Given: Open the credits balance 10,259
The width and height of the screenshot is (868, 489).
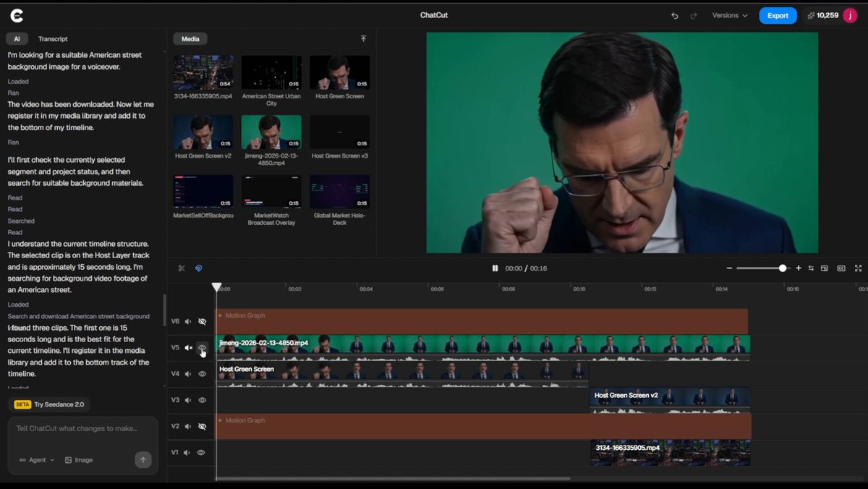Looking at the screenshot, I should [x=822, y=15].
